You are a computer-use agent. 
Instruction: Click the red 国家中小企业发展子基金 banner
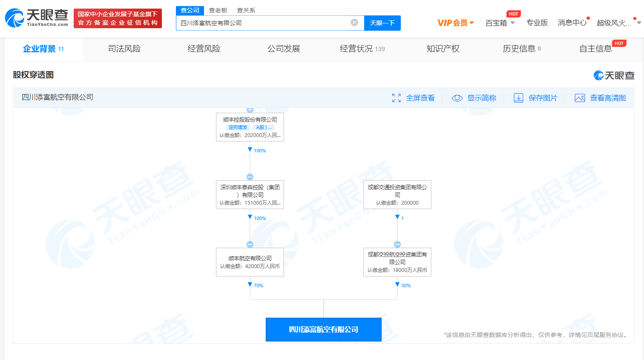tap(118, 18)
